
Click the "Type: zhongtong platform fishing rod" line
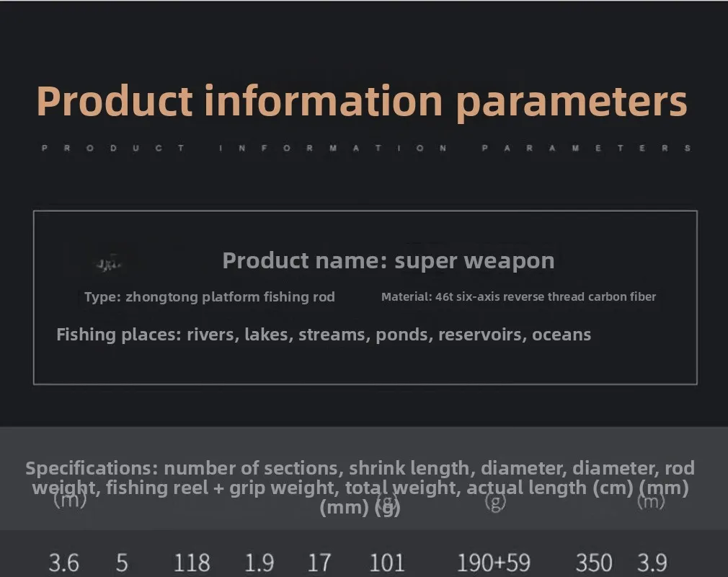coord(209,296)
